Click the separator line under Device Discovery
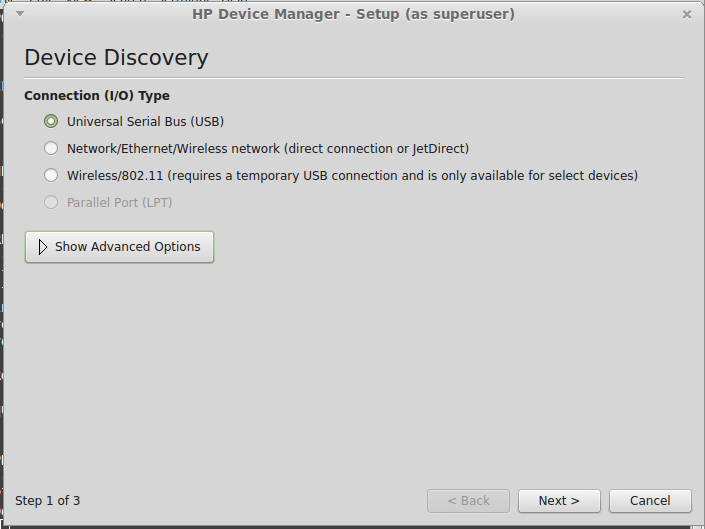This screenshot has height=529, width=705. click(354, 78)
